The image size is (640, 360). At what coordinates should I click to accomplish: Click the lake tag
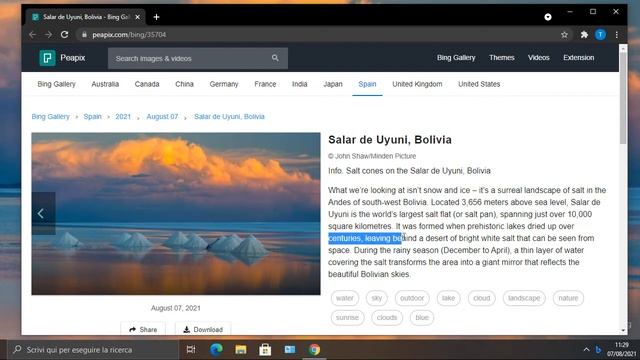[448, 298]
